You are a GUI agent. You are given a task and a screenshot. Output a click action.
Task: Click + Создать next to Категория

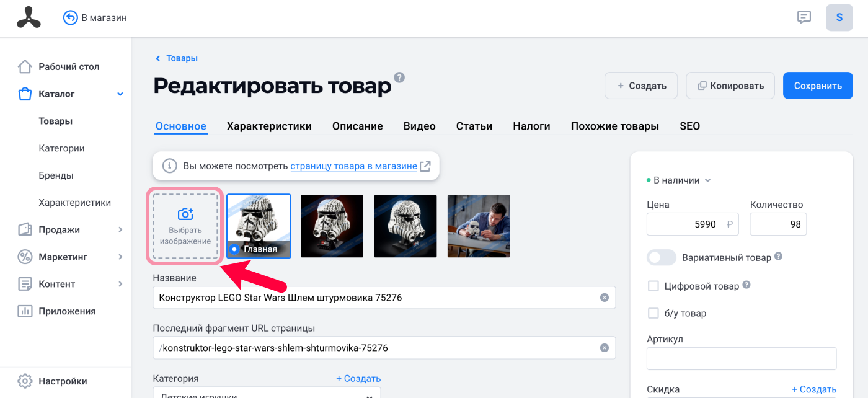coord(358,378)
